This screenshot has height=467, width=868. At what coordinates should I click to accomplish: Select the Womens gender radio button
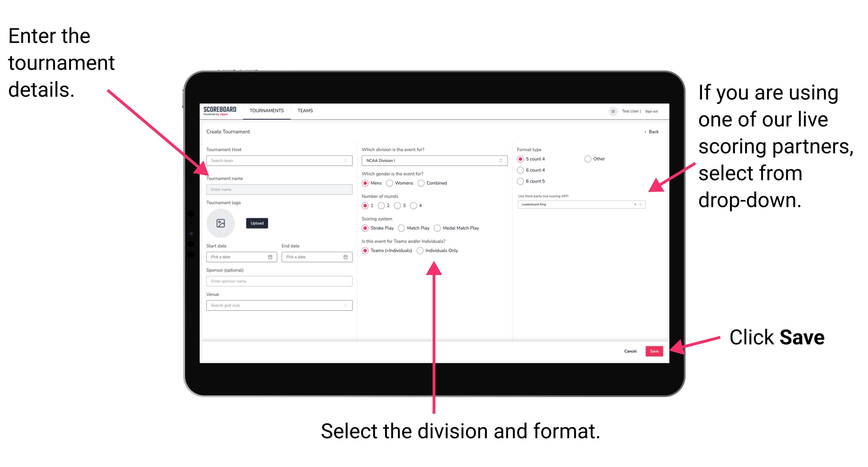(390, 183)
